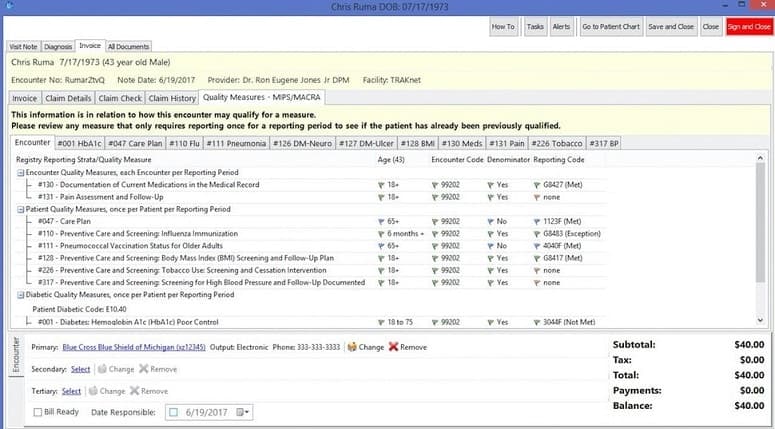Click the red Remove X for primary insurance

393,347
